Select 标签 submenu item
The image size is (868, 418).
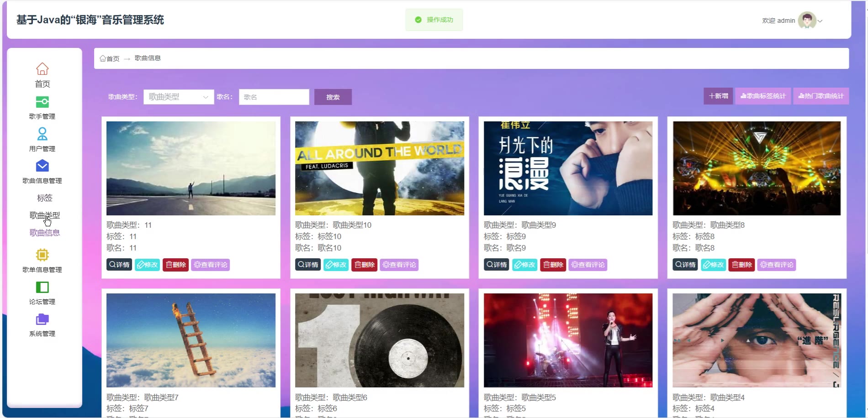(x=45, y=198)
